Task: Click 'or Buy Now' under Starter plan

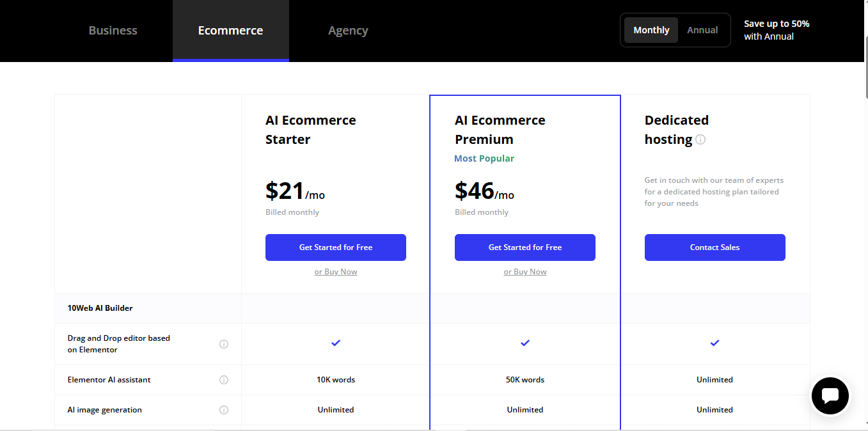Action: click(336, 272)
